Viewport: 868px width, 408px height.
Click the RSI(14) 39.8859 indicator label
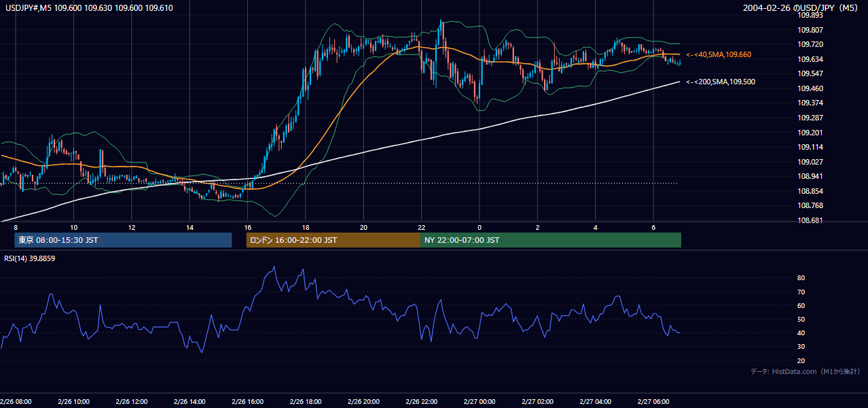point(30,258)
